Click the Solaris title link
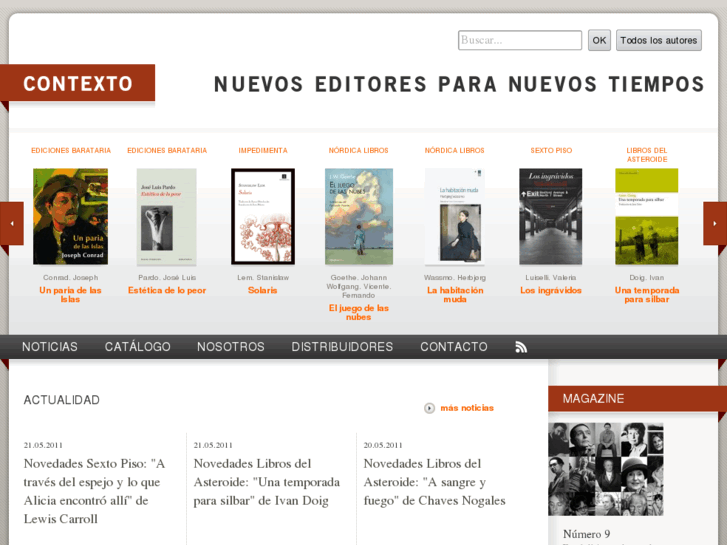 click(x=262, y=290)
